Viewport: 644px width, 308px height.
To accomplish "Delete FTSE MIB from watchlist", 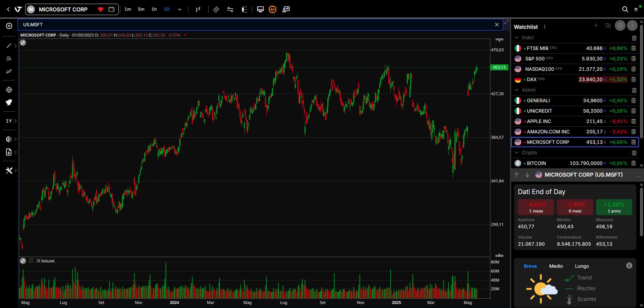I will pos(634,48).
